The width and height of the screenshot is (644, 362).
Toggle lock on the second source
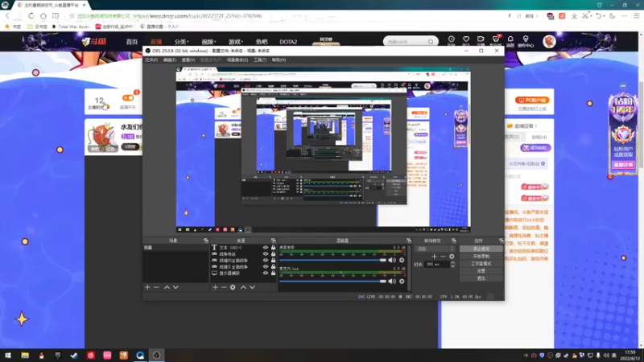pos(273,254)
